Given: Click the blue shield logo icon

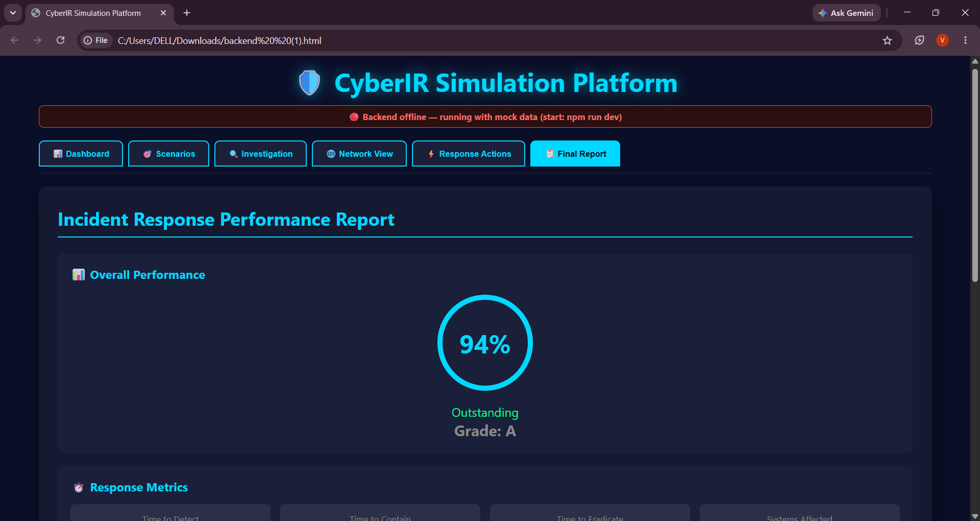Looking at the screenshot, I should (309, 83).
